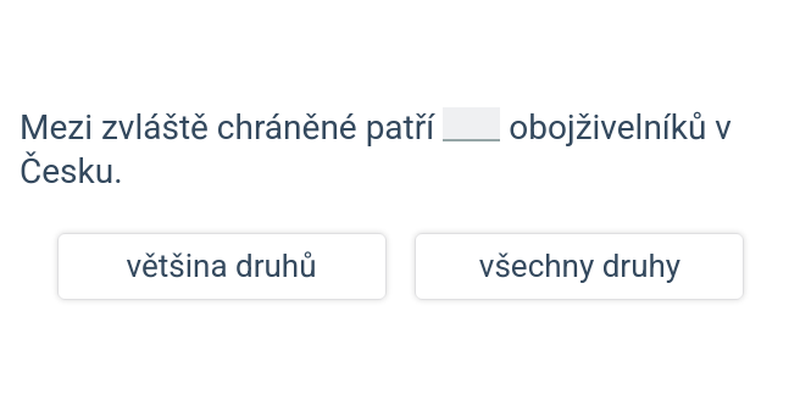Viewport: 800px width, 400px height.
Task: Pick "většina druhů" to fill the gap
Action: pos(221,266)
